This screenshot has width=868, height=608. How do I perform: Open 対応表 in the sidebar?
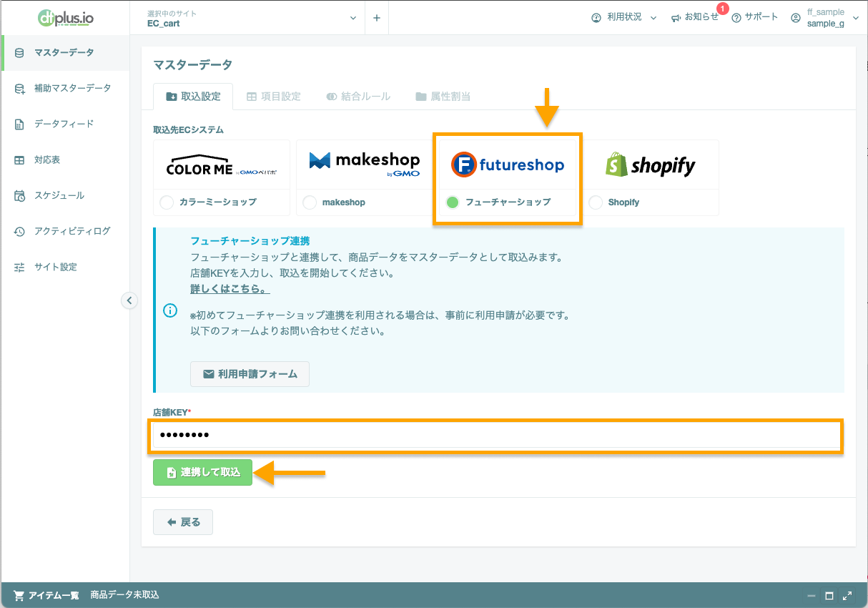[x=65, y=160]
